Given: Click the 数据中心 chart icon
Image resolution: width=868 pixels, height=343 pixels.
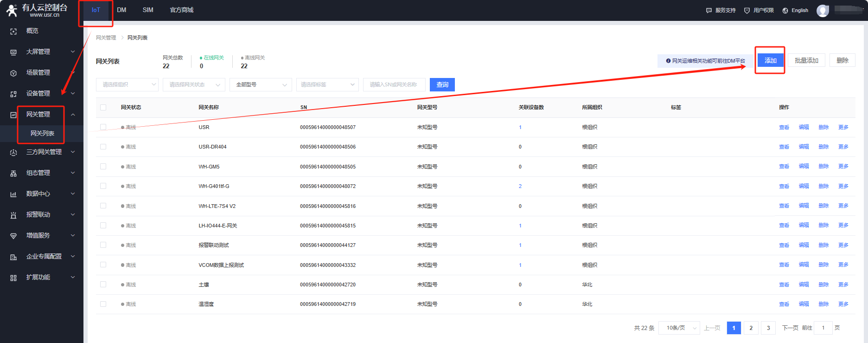Looking at the screenshot, I should coord(13,194).
